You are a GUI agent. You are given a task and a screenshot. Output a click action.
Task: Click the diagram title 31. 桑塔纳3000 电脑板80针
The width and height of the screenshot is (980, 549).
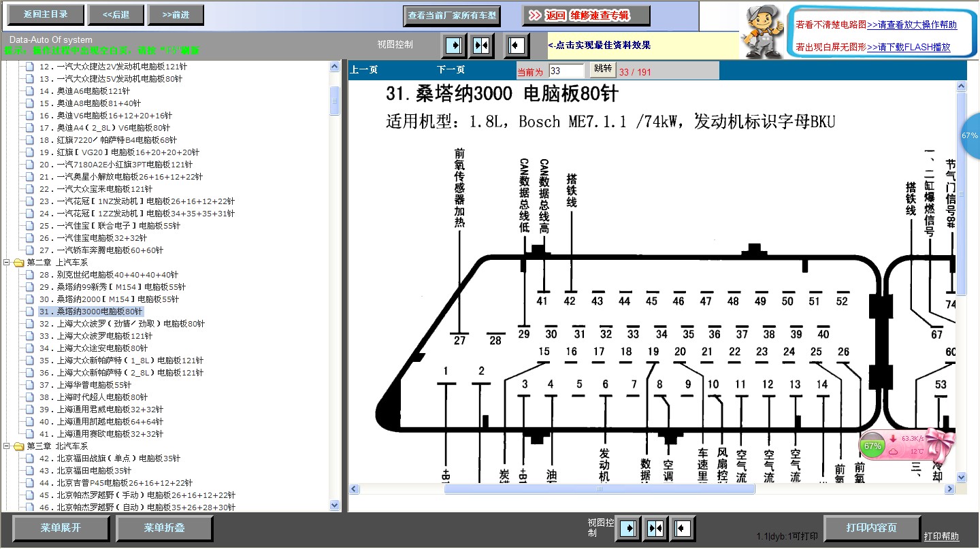[503, 93]
